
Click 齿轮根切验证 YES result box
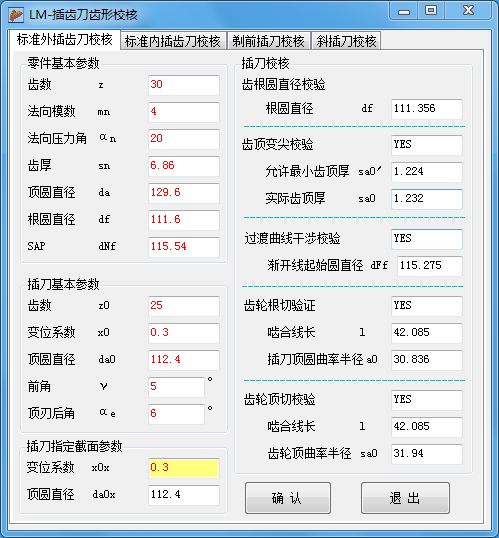tap(427, 306)
